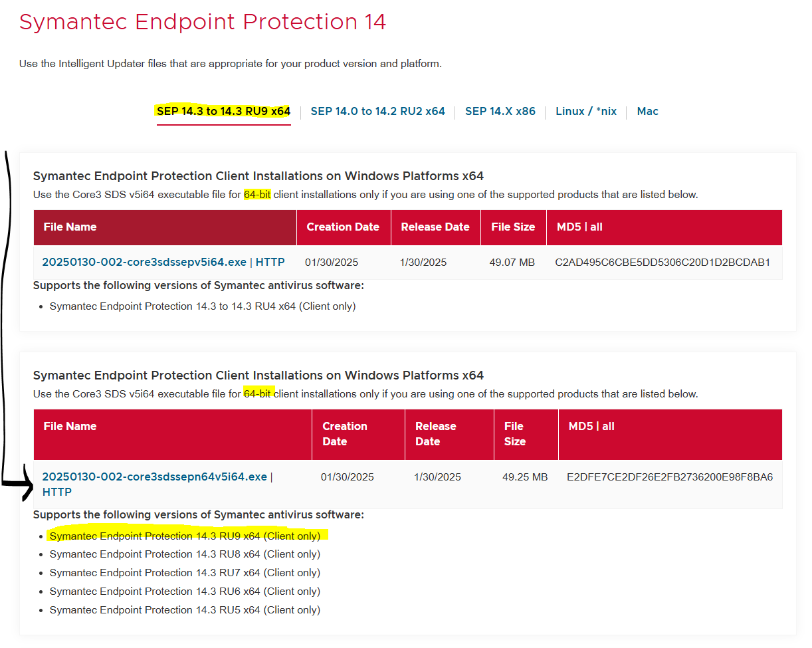Open 'all' hashes link in first table header
Viewport: 812px width, 648px height.
point(596,227)
